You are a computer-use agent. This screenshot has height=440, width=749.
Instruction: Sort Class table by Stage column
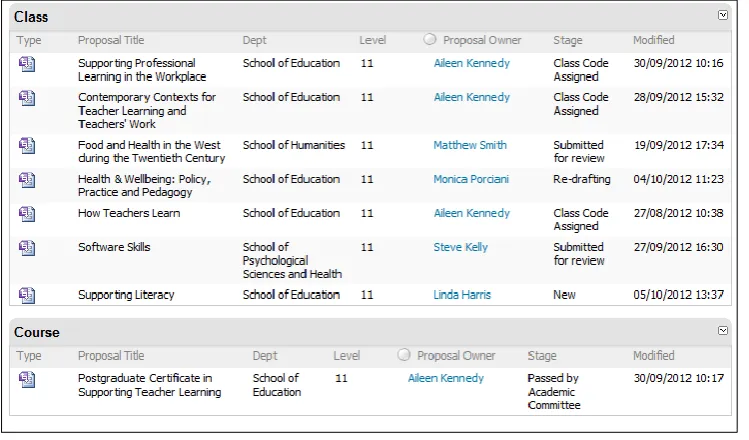point(567,41)
